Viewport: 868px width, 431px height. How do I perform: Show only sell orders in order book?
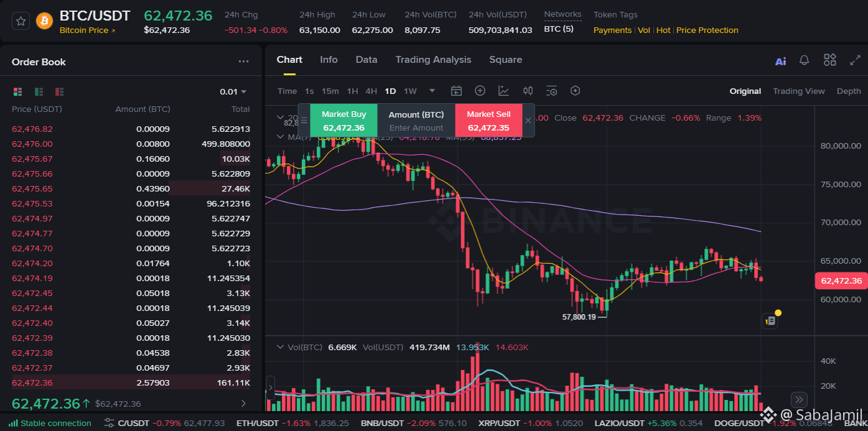tap(59, 91)
